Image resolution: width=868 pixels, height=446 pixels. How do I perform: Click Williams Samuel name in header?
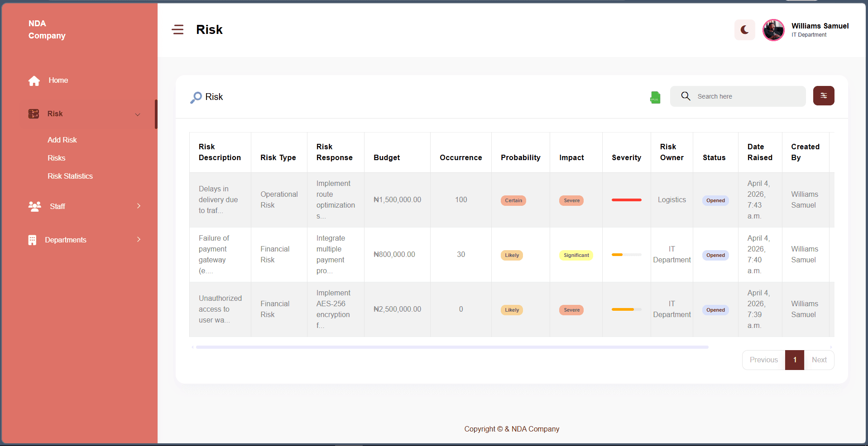[820, 26]
